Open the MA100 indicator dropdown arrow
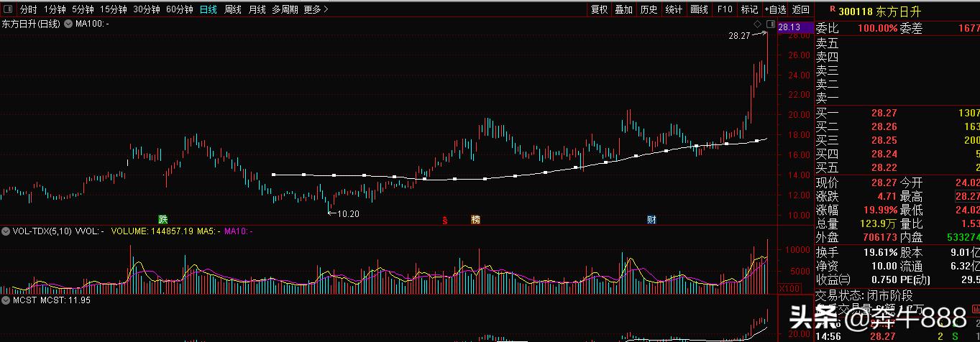Image resolution: width=980 pixels, height=342 pixels. click(68, 24)
